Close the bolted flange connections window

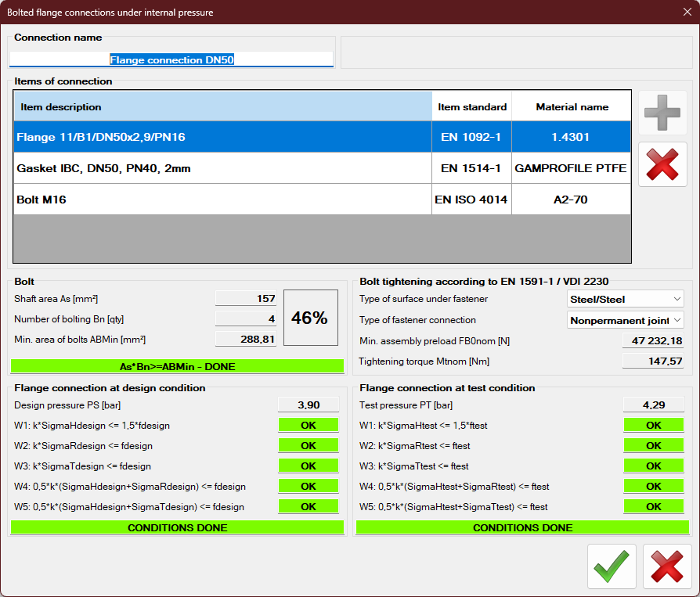[x=687, y=12]
